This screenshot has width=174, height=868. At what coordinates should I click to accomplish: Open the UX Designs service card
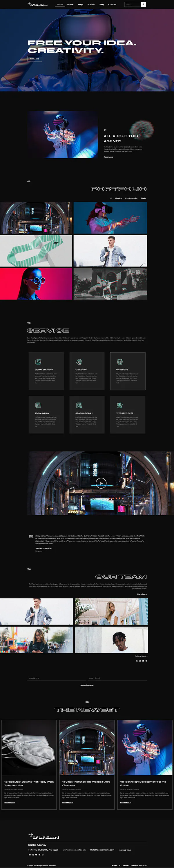128,371
